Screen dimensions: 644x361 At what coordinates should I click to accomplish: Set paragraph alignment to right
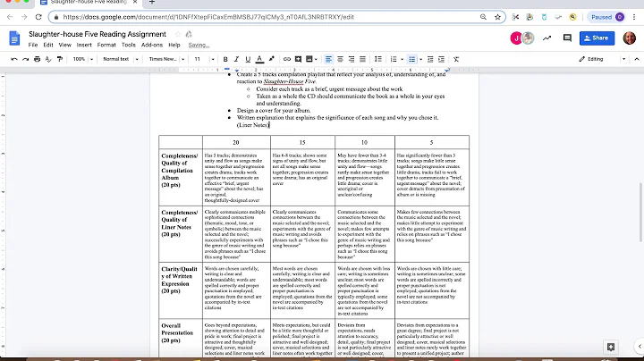[x=352, y=59]
